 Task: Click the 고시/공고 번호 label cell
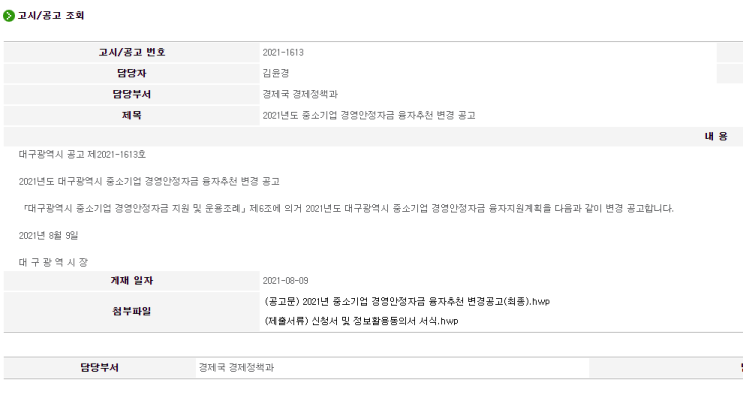tap(132, 52)
